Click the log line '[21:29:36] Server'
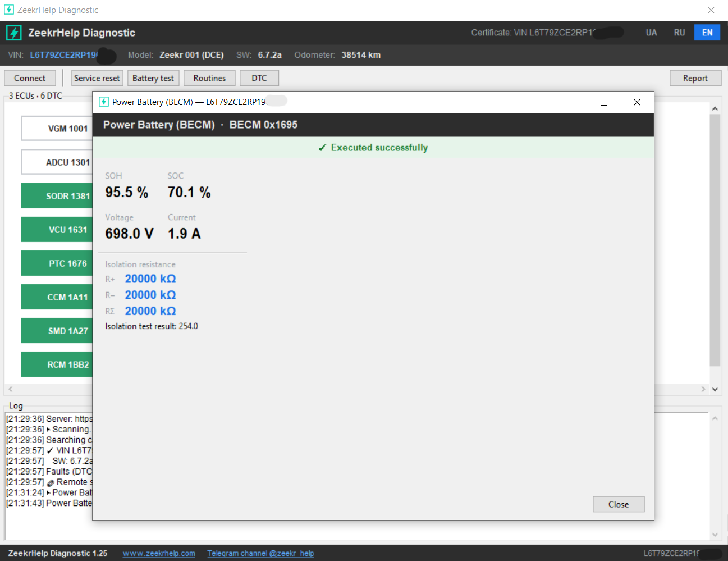This screenshot has width=728, height=561. pyautogui.click(x=49, y=419)
